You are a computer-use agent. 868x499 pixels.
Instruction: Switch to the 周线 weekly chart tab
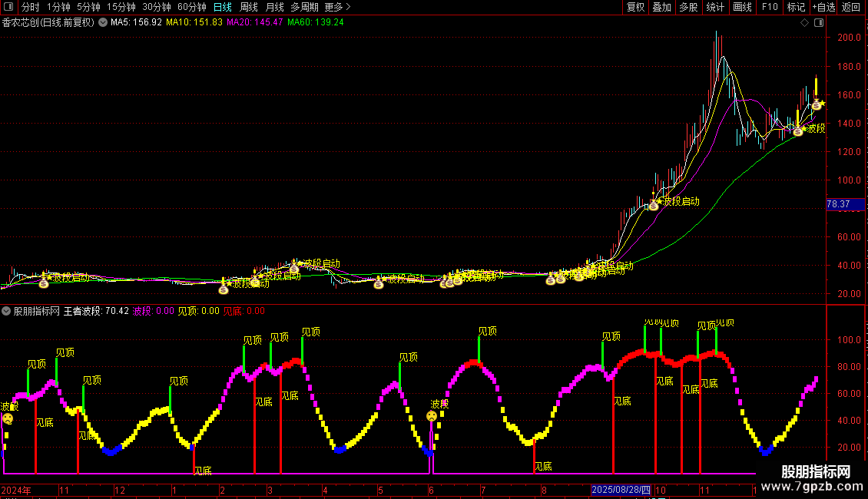point(249,7)
